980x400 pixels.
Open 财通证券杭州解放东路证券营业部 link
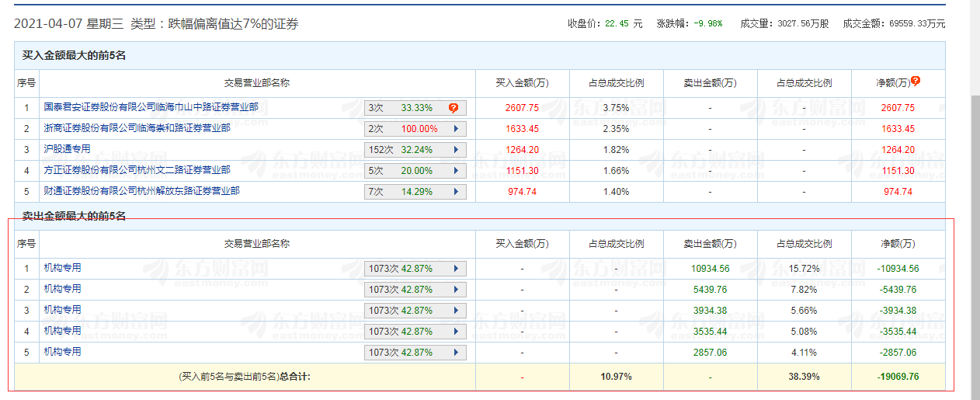tap(141, 191)
